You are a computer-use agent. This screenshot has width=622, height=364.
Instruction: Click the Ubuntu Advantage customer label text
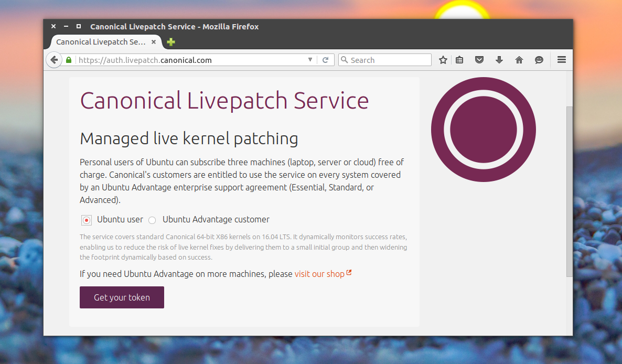[x=216, y=219]
